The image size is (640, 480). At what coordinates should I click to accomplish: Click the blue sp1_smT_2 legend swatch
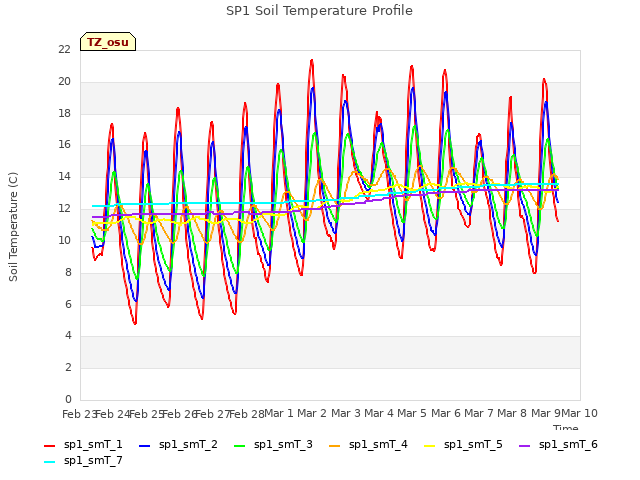144,446
